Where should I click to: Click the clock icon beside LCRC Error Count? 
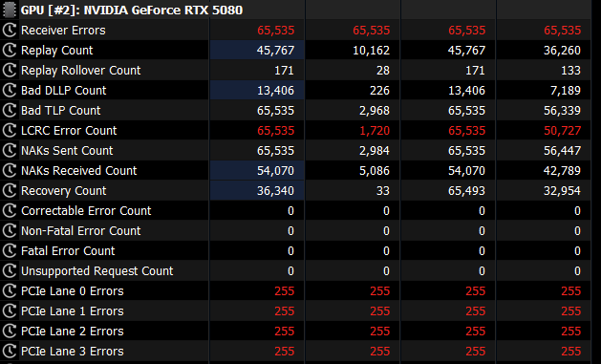[10, 130]
